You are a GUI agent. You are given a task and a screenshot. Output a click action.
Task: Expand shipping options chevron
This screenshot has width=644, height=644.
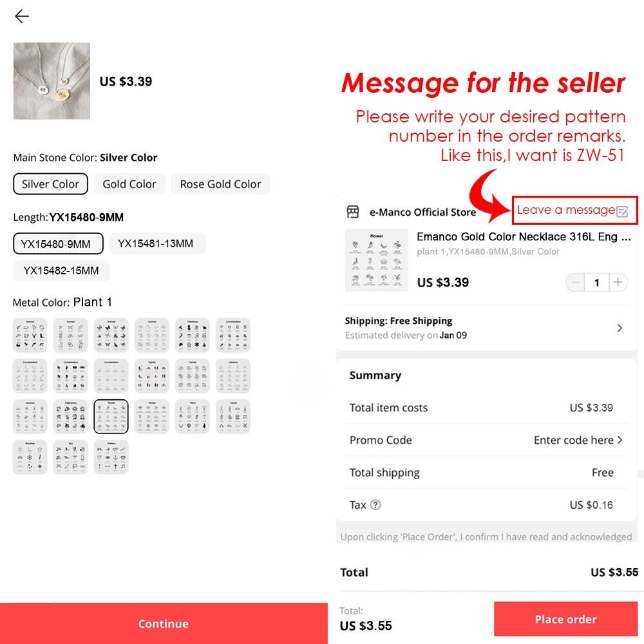(x=620, y=328)
